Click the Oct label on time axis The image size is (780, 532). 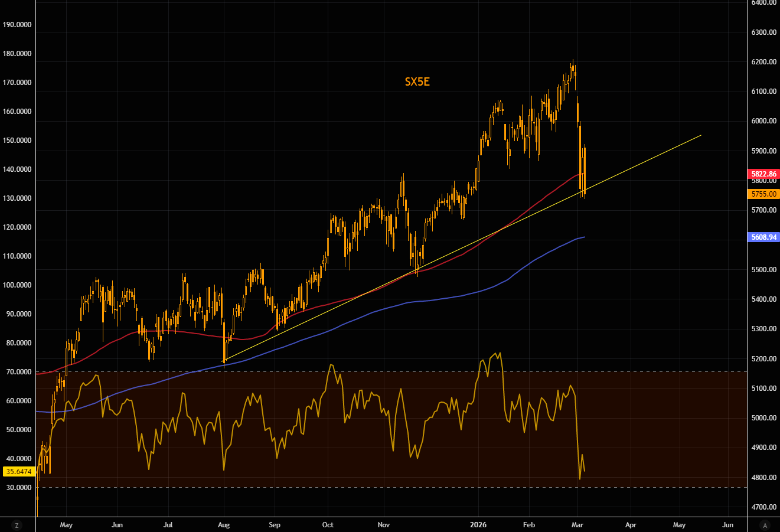pos(328,524)
